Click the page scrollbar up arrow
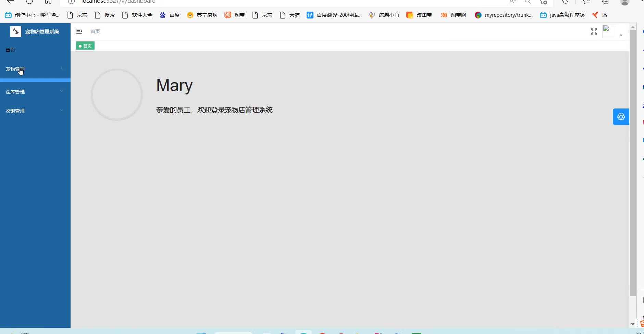The width and height of the screenshot is (644, 334). coord(633,26)
